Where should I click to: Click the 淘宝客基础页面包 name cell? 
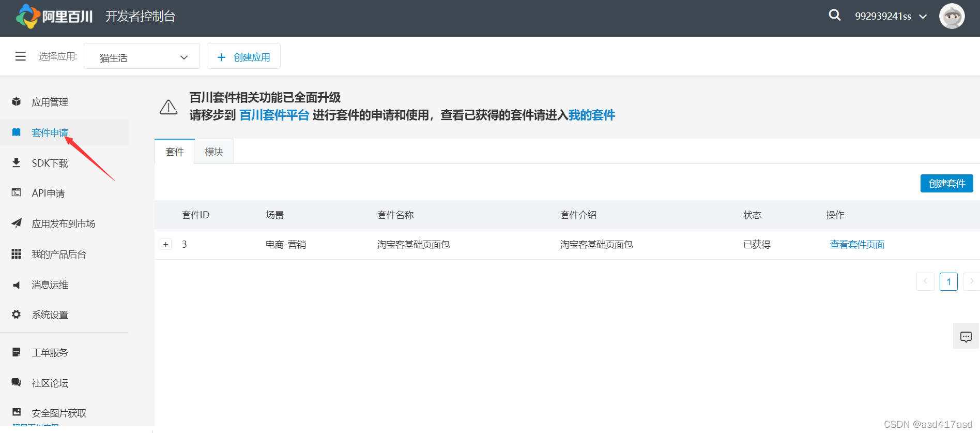click(414, 244)
